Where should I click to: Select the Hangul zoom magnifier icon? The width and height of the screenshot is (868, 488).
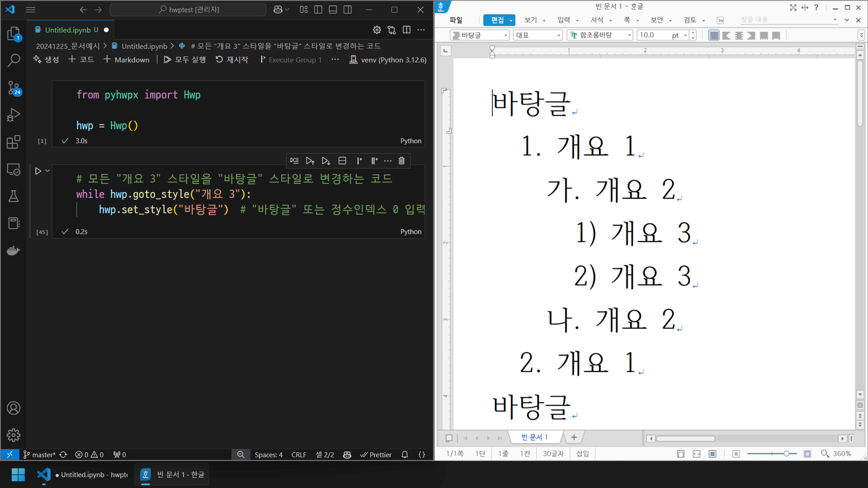pyautogui.click(x=824, y=454)
